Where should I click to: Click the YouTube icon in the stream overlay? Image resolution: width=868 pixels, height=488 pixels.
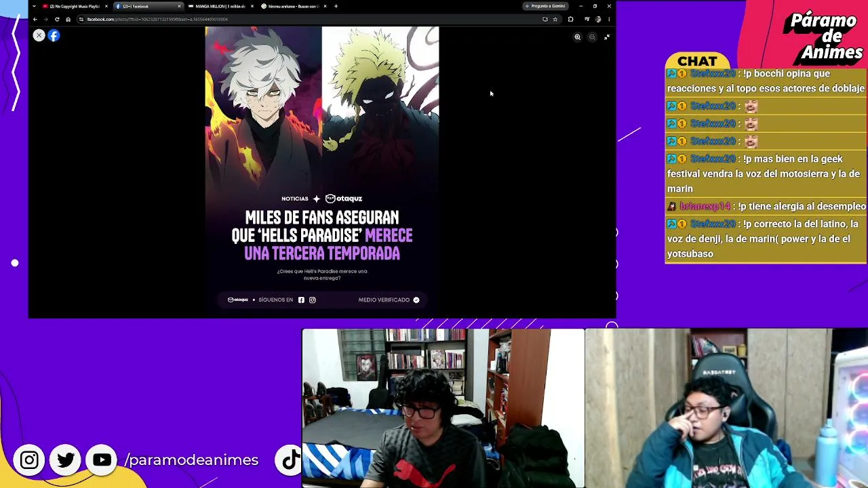click(x=102, y=460)
